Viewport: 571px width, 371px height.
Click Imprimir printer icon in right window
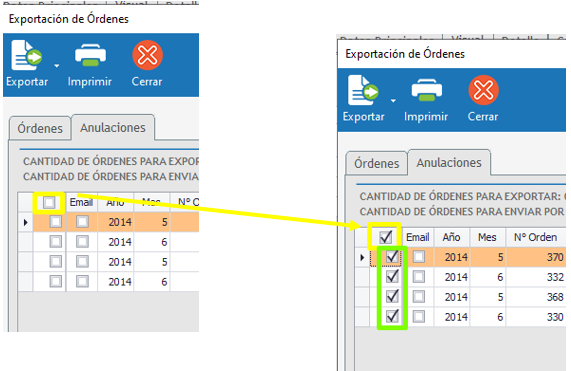(427, 90)
